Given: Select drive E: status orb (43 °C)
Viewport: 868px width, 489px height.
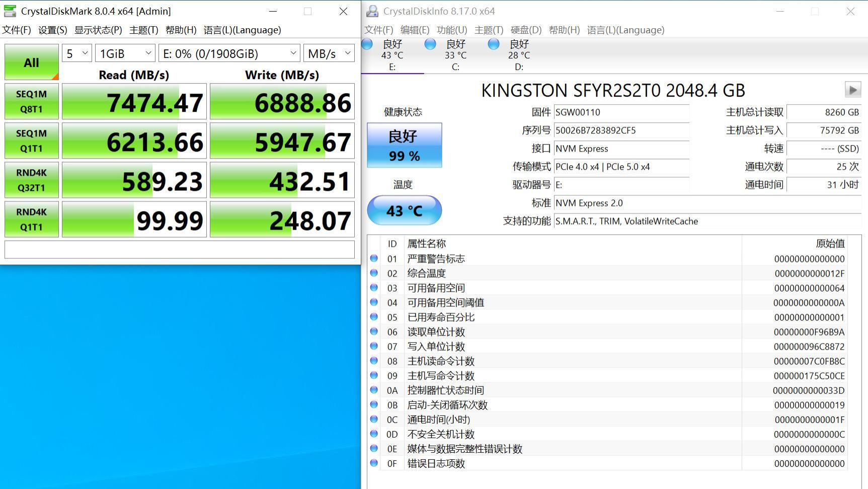Looking at the screenshot, I should click(367, 44).
